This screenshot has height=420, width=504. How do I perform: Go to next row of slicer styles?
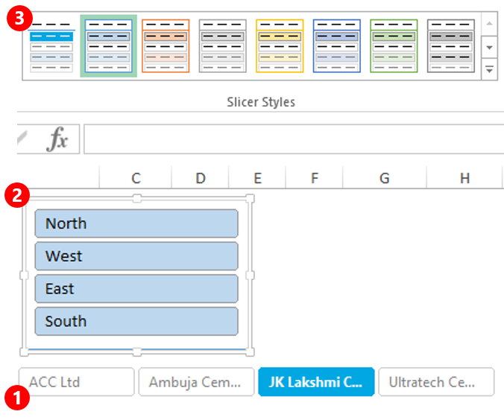(x=489, y=48)
